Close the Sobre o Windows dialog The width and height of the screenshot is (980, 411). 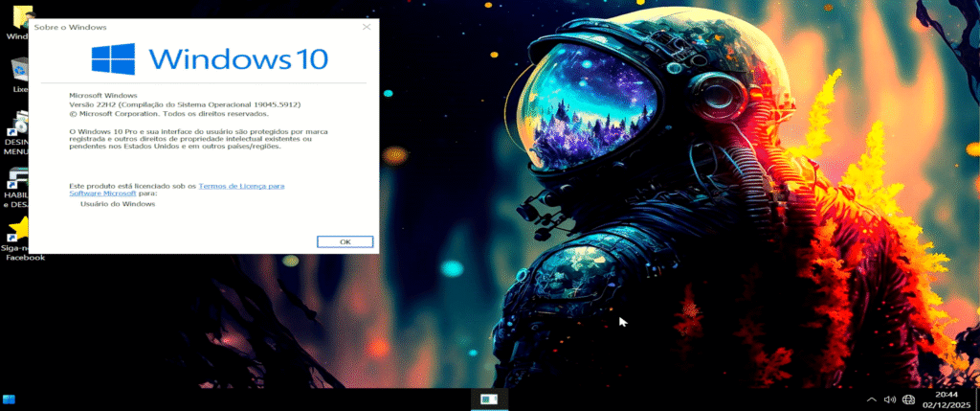(367, 28)
